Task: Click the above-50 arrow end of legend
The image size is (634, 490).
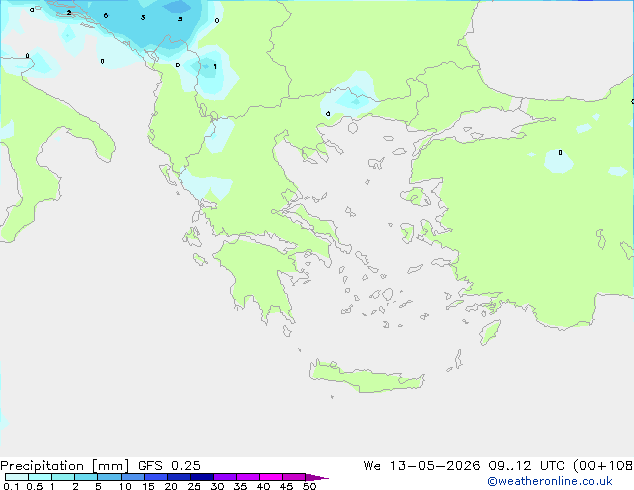Action: pyautogui.click(x=317, y=477)
